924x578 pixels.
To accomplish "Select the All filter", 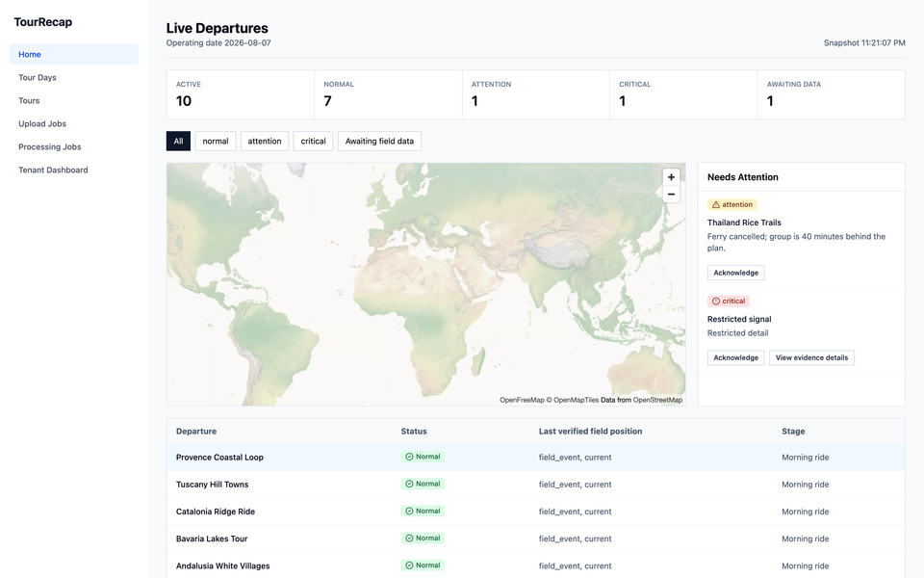I will [x=179, y=141].
